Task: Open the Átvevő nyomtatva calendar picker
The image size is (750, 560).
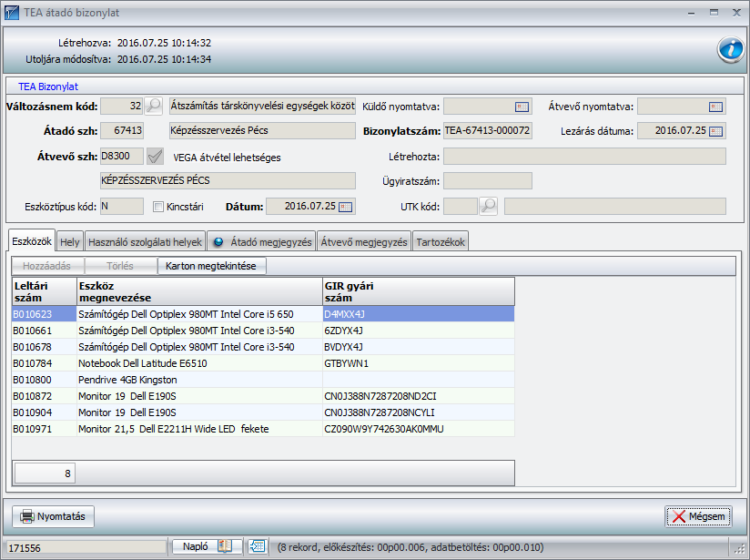Action: (715, 107)
